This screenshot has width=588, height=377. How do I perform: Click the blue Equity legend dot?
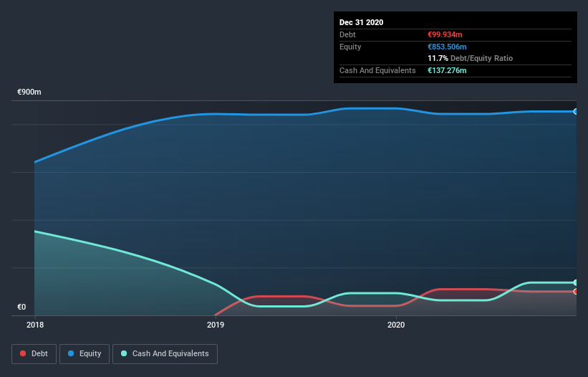71,353
